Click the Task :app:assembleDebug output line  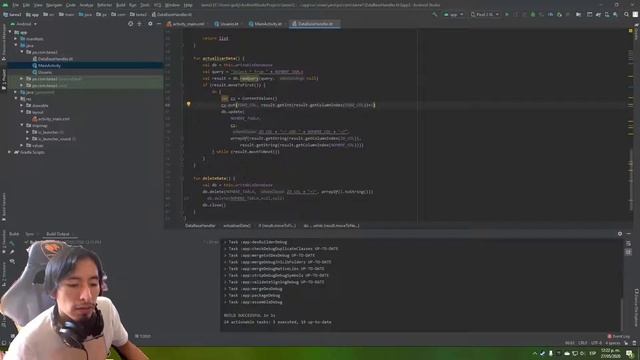click(253, 302)
